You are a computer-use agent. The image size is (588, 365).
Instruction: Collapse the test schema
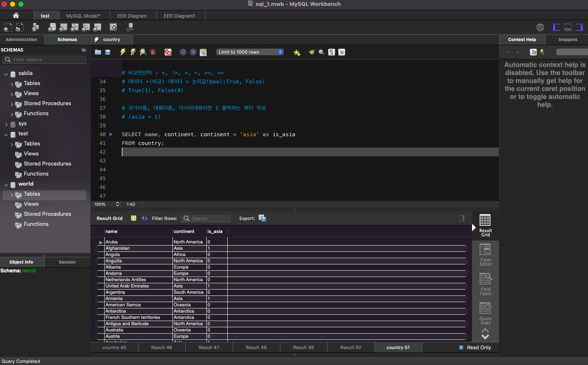[x=6, y=134]
